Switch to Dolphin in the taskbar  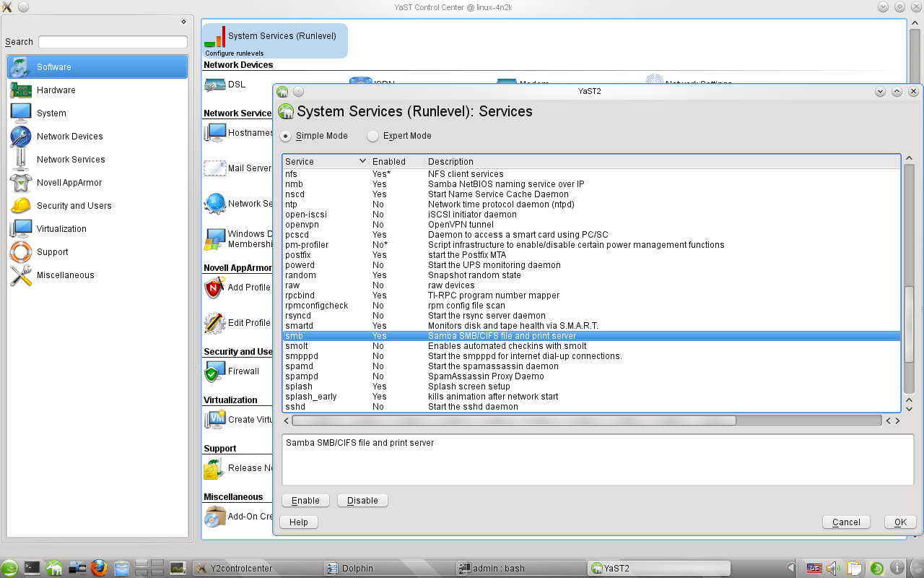click(388, 569)
